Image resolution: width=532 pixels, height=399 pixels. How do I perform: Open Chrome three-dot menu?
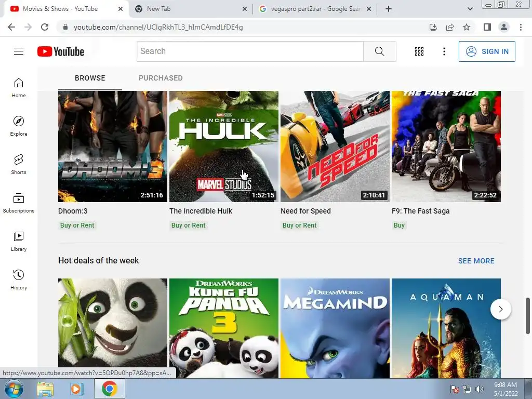[x=521, y=27]
